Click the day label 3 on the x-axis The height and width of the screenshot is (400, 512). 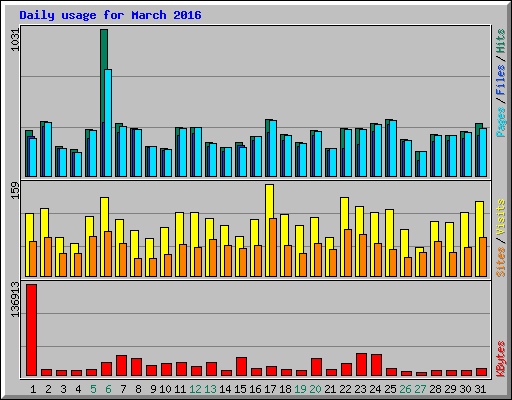[63, 389]
